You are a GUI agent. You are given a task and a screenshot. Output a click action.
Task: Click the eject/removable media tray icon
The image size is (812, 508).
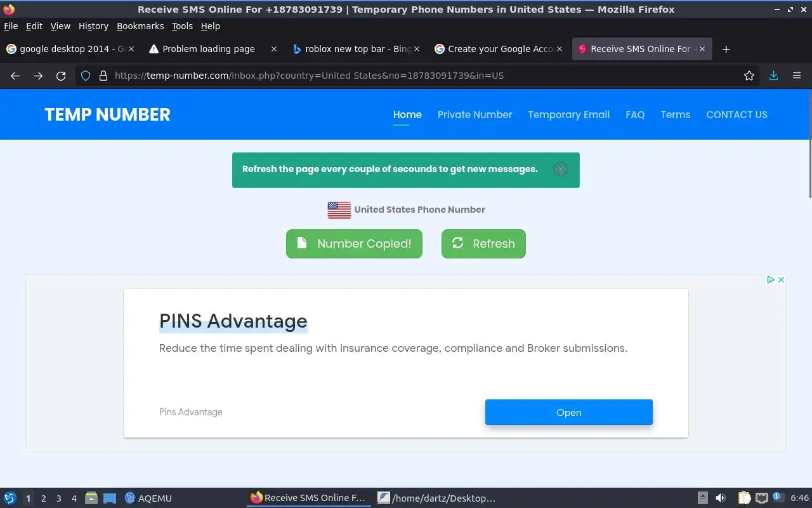pos(703,498)
